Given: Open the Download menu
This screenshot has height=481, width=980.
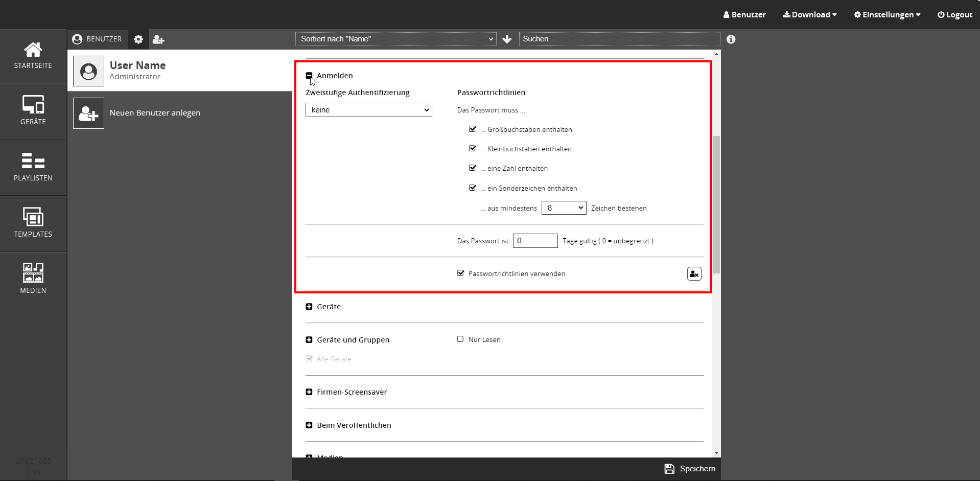Looking at the screenshot, I should click(810, 15).
